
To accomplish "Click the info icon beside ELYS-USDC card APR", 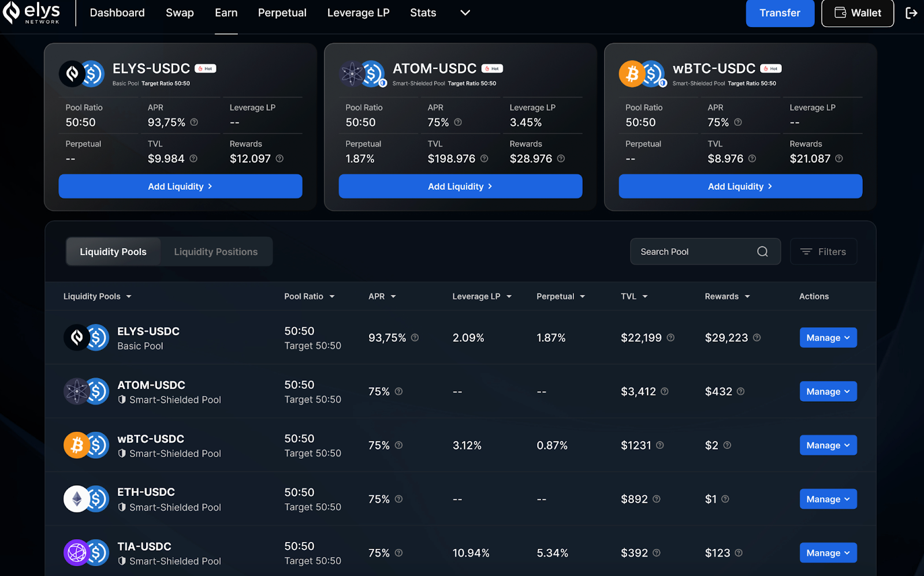I will click(194, 122).
